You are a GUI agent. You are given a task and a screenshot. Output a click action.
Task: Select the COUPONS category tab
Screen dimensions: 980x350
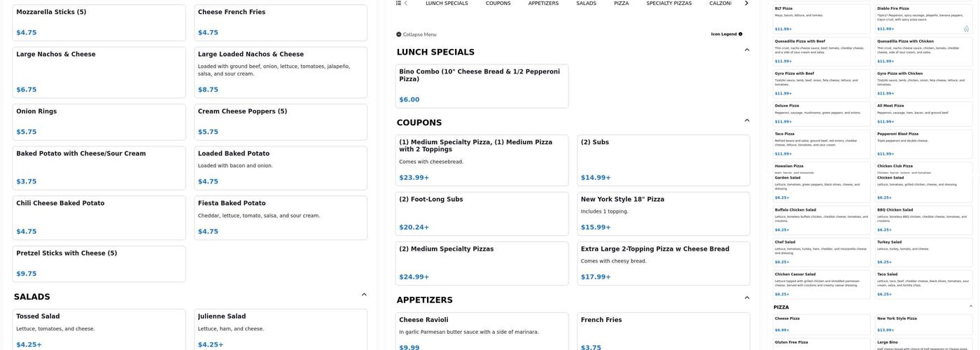pyautogui.click(x=498, y=3)
